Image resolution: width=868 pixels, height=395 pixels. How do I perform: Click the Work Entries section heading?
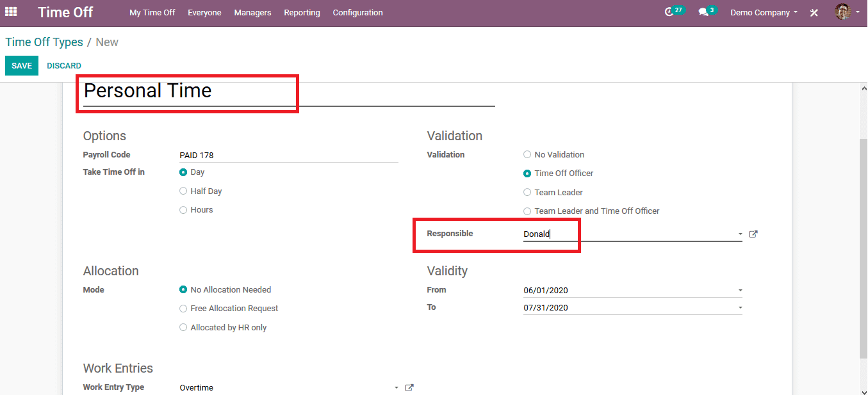(118, 368)
